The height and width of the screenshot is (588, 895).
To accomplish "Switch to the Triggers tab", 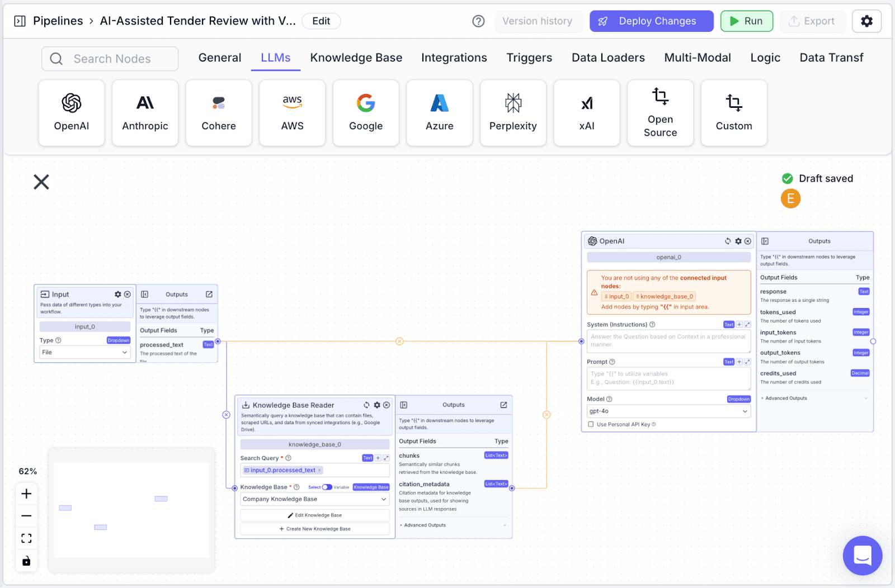I will (529, 58).
